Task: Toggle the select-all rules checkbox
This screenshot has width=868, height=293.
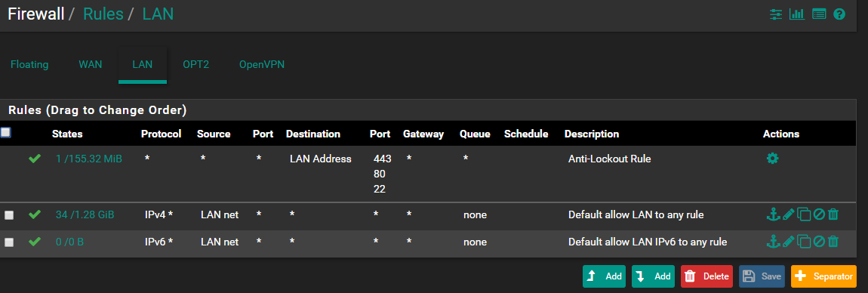Action: (5, 132)
